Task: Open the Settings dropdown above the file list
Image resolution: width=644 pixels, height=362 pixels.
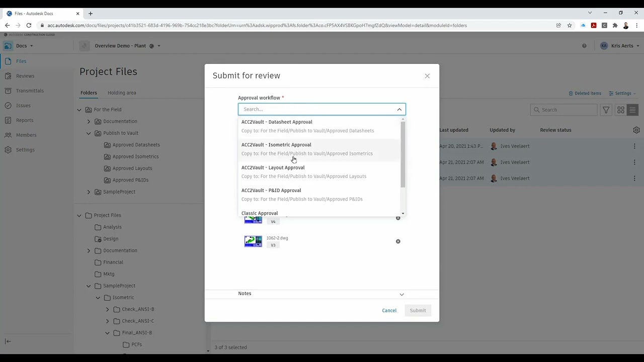Action: (x=622, y=94)
